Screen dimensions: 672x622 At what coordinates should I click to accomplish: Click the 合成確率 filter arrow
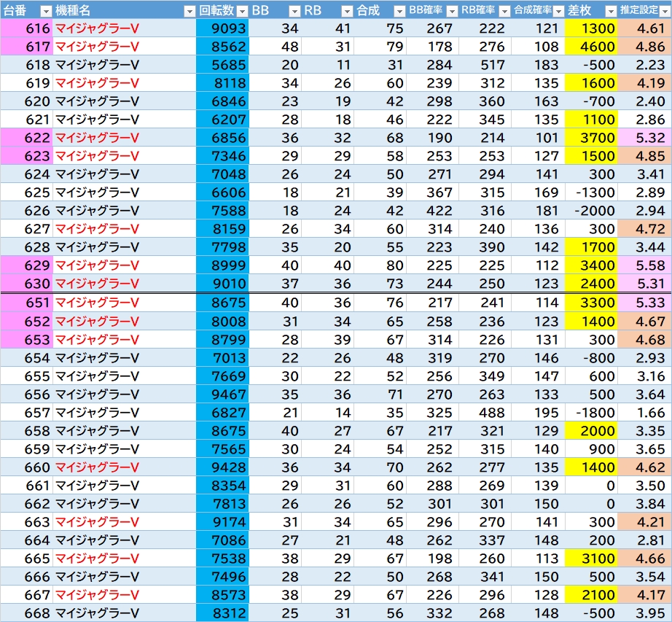pyautogui.click(x=557, y=11)
